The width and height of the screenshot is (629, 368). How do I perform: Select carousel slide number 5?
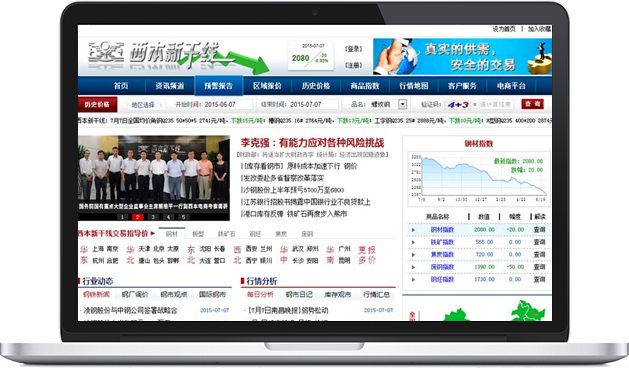click(x=183, y=217)
